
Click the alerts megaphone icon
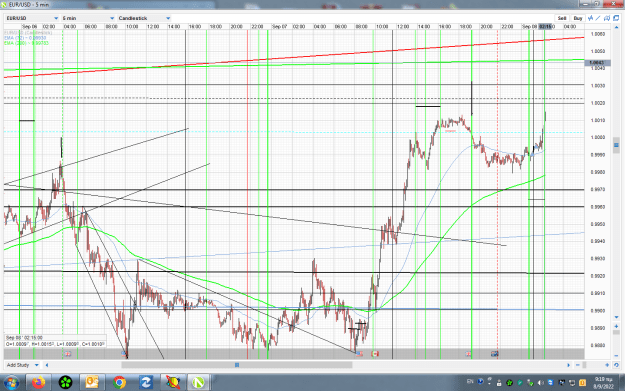607,18
